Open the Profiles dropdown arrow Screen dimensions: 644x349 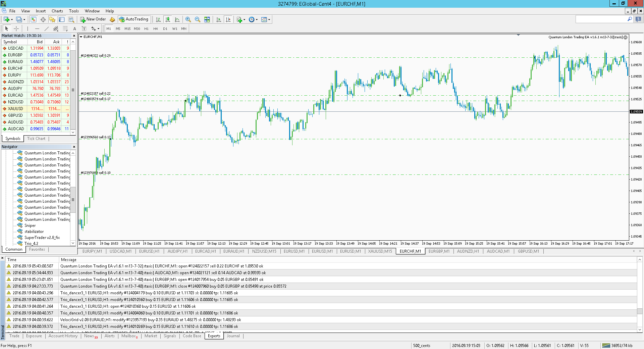click(x=24, y=19)
